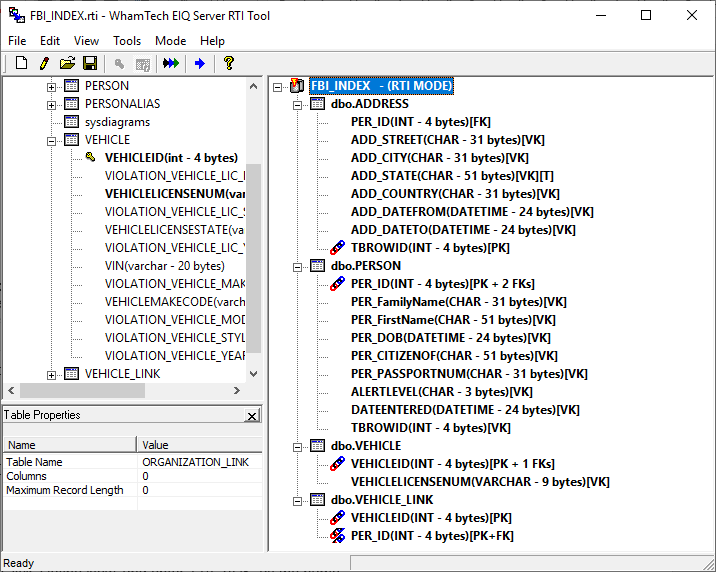The height and width of the screenshot is (572, 716).
Task: Click the New document toolbar icon
Action: point(21,63)
